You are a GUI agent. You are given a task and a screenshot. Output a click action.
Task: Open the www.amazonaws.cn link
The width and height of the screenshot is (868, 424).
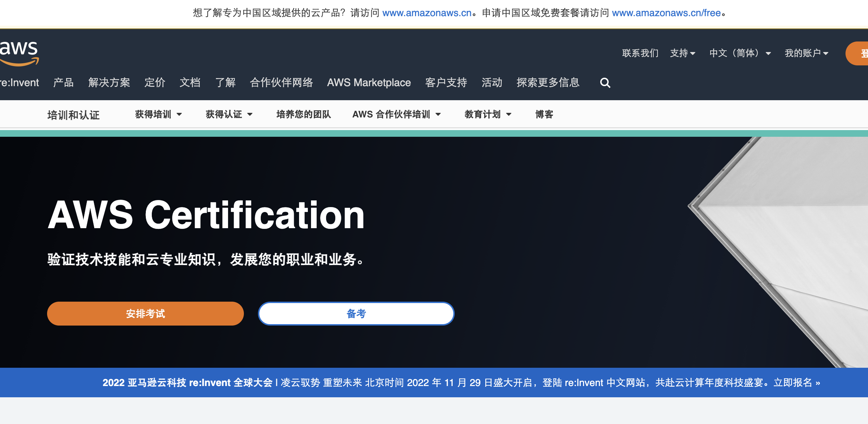(x=427, y=13)
